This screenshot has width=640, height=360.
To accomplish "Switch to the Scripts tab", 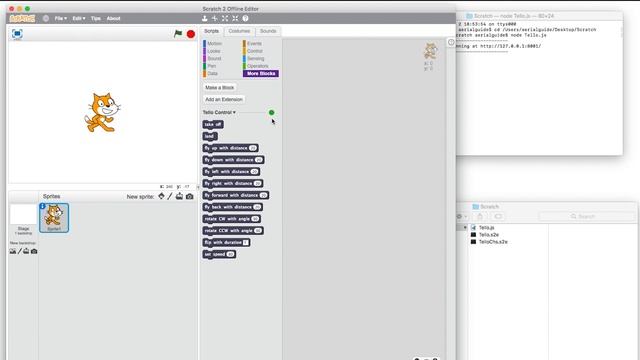I will (211, 31).
